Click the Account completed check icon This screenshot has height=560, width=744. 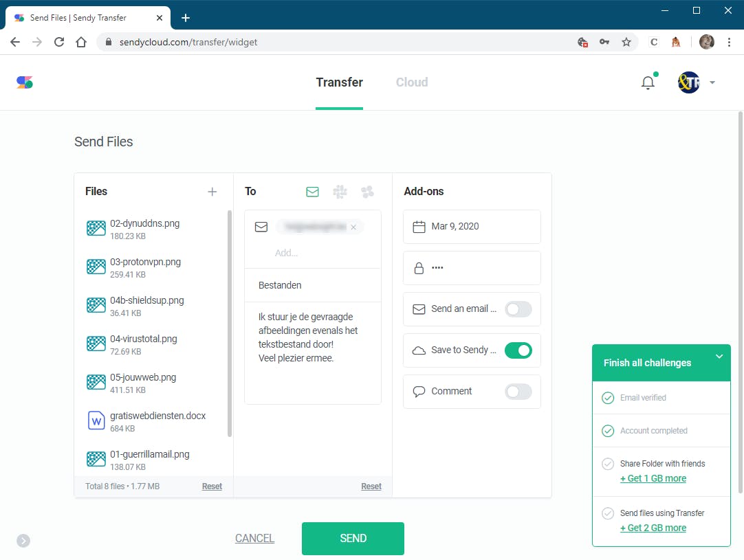(x=608, y=431)
